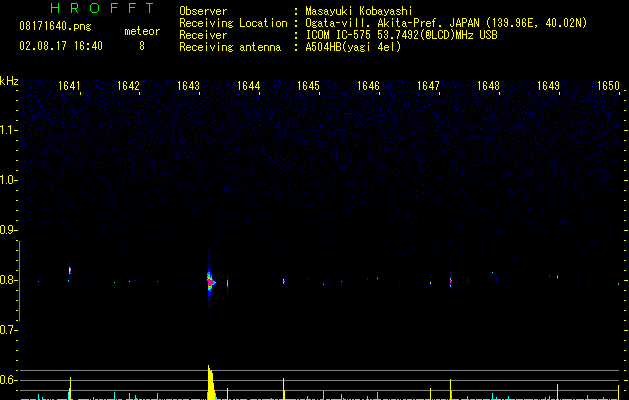Click the Receiving antenna label
629x400 pixels.
click(230, 47)
